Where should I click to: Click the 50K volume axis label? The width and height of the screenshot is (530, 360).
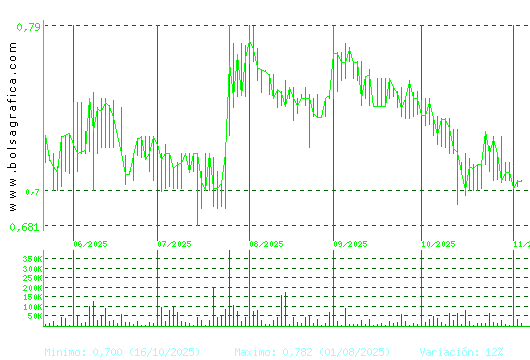pyautogui.click(x=35, y=316)
